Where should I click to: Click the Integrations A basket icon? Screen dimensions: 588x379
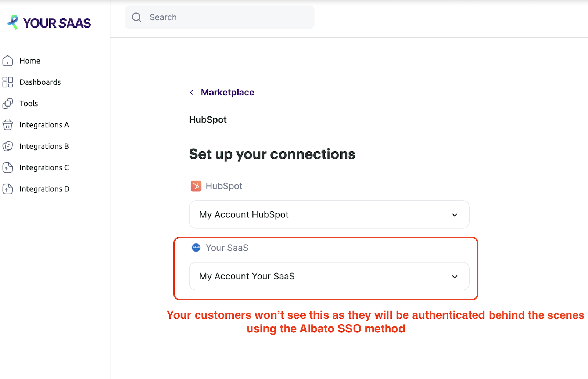coord(8,125)
